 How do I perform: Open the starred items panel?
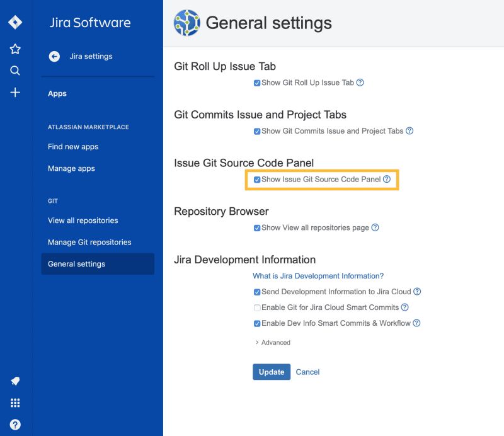(x=14, y=48)
